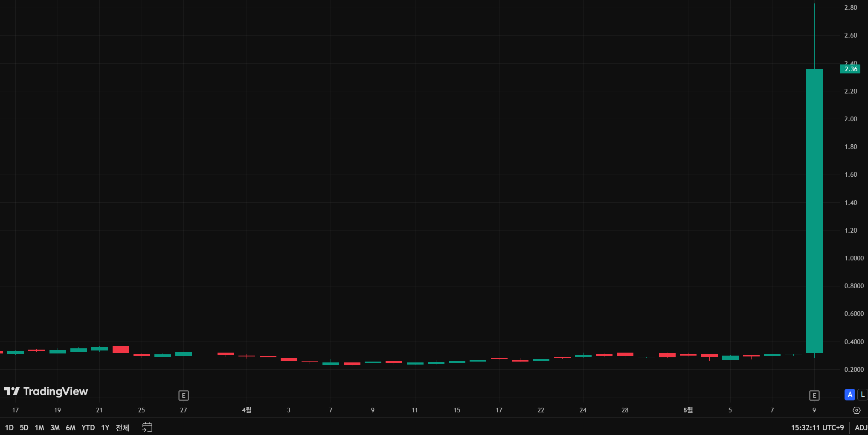Click the 2.36 current price label
Viewport: 868px width, 435px height.
click(850, 69)
